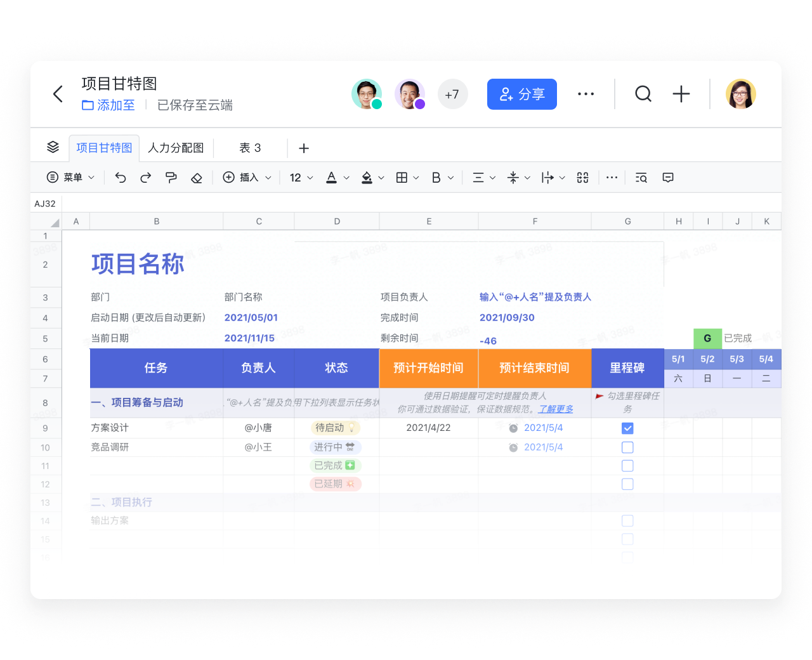The height and width of the screenshot is (660, 812).
Task: Toggle bold formatting in the toolbar
Action: point(438,178)
